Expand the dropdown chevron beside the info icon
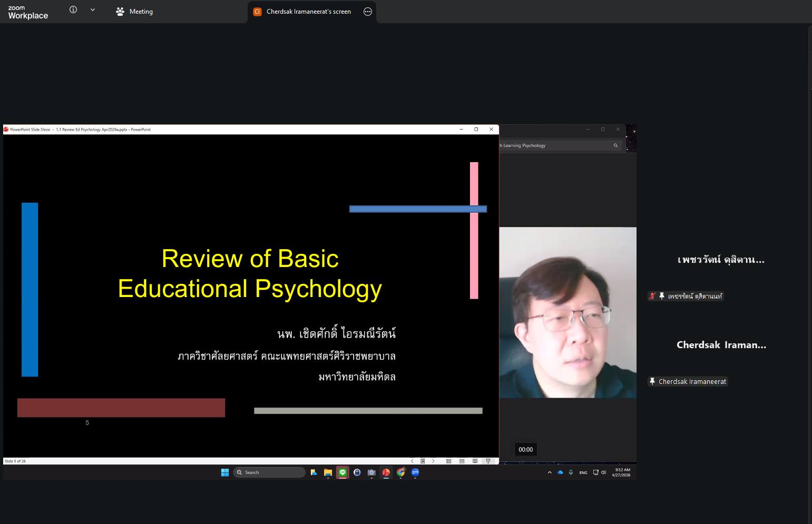 click(x=93, y=9)
